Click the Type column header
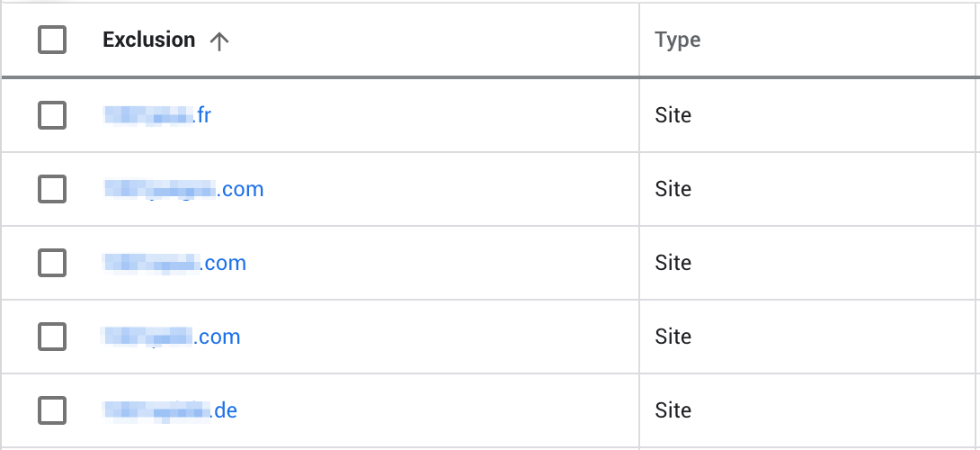Viewport: 980px width, 450px height. click(x=678, y=40)
